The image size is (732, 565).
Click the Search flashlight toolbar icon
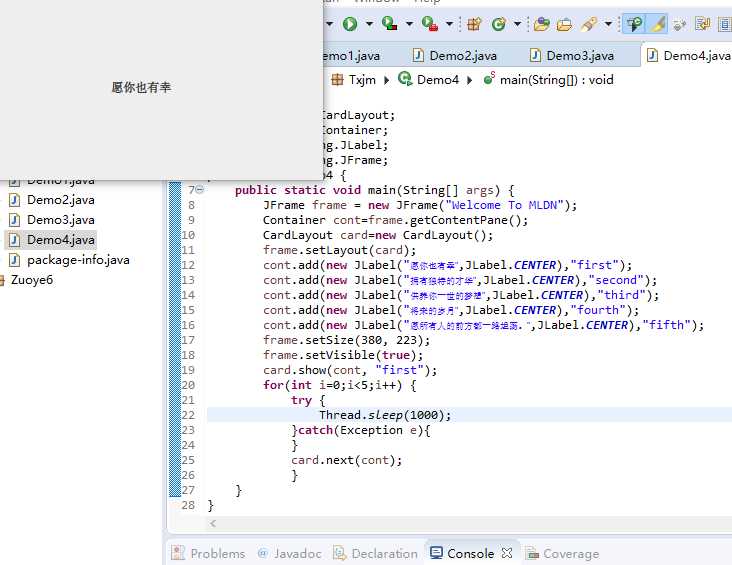[x=589, y=23]
